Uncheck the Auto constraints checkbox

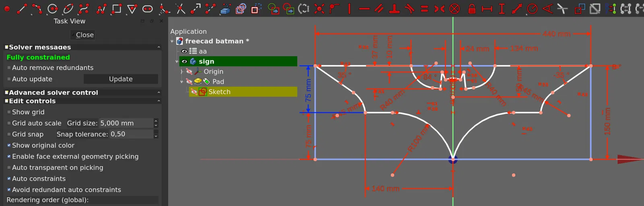[9, 179]
